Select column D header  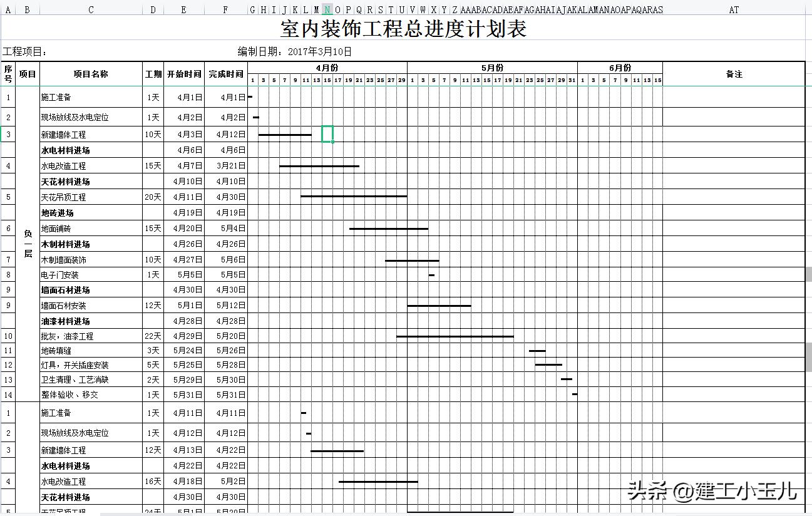click(153, 9)
